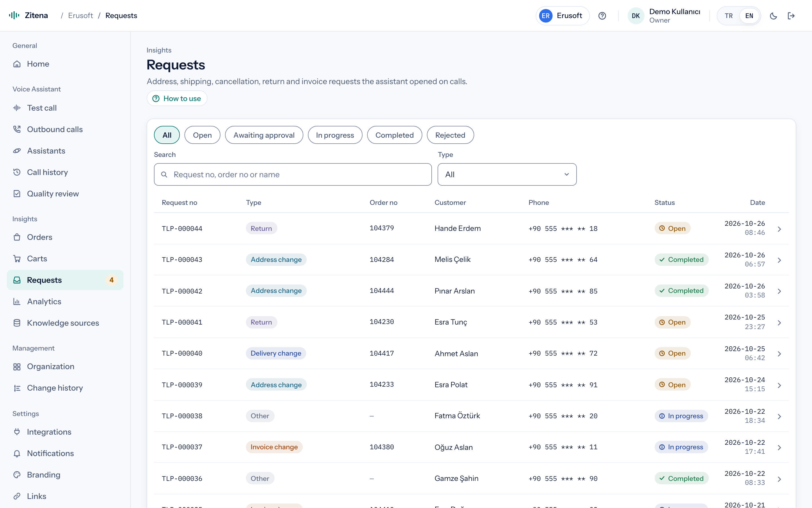Screen dimensions: 812x508
Task: Expand row TLP-000043 chevron
Action: point(780,260)
